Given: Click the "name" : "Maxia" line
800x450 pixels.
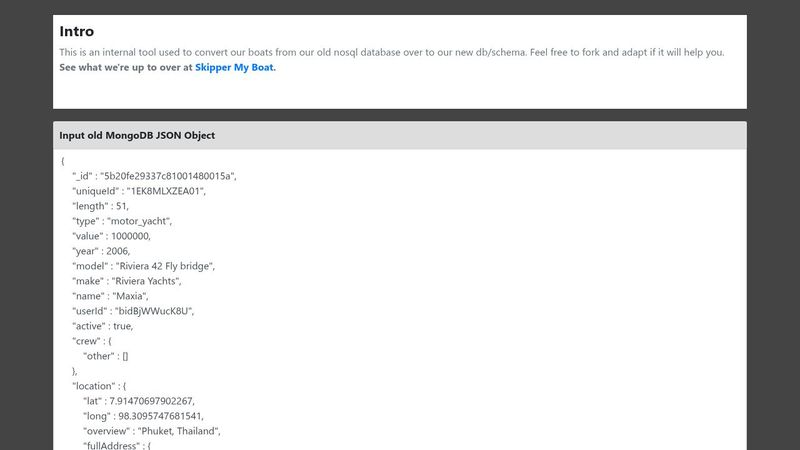Looking at the screenshot, I should 110,296.
